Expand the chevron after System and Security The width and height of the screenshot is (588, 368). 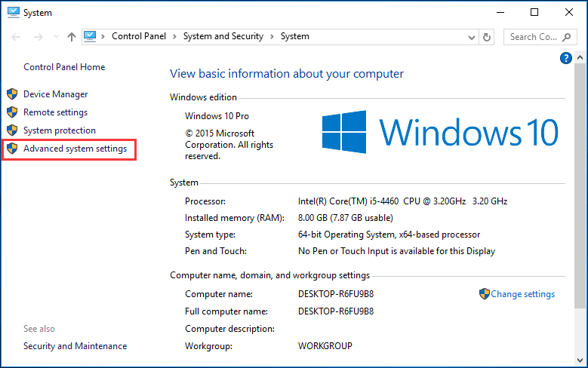pos(272,36)
